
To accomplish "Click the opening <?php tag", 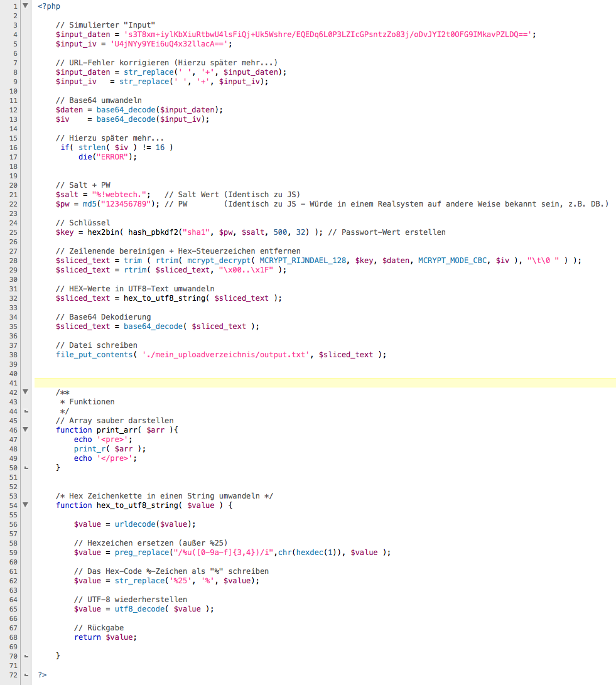I will click(x=49, y=6).
